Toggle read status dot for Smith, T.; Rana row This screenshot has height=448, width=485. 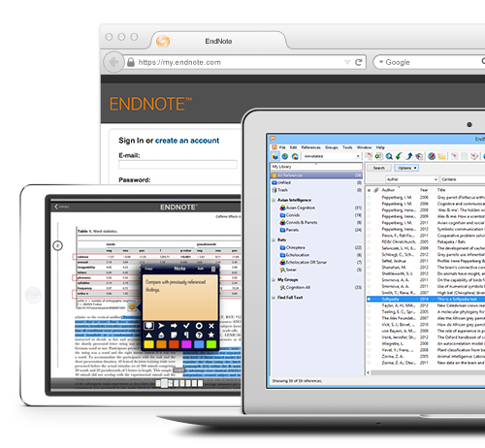[x=369, y=293]
